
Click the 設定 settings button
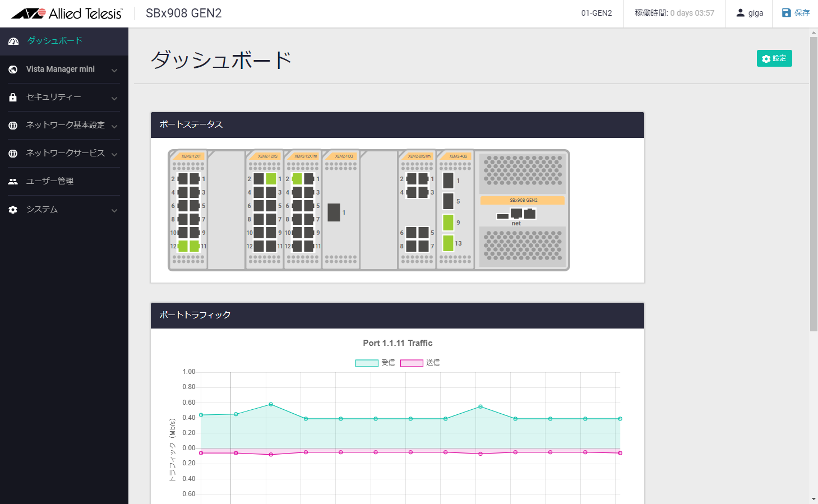click(774, 58)
